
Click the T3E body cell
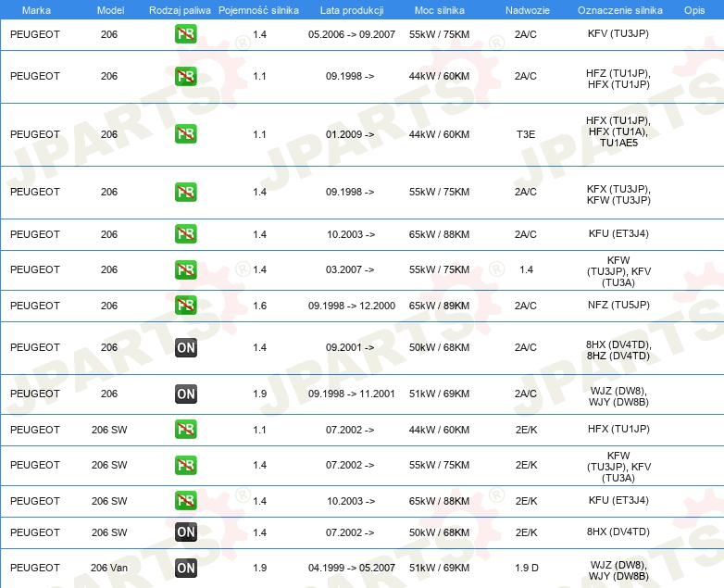[x=526, y=134]
